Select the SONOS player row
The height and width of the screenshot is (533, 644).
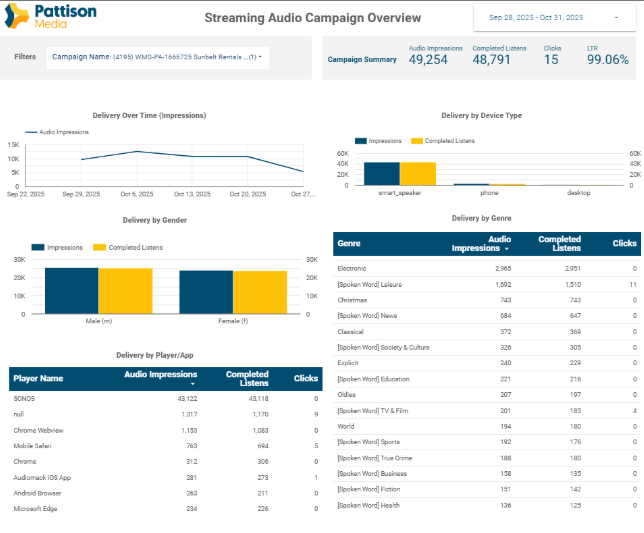click(x=166, y=399)
